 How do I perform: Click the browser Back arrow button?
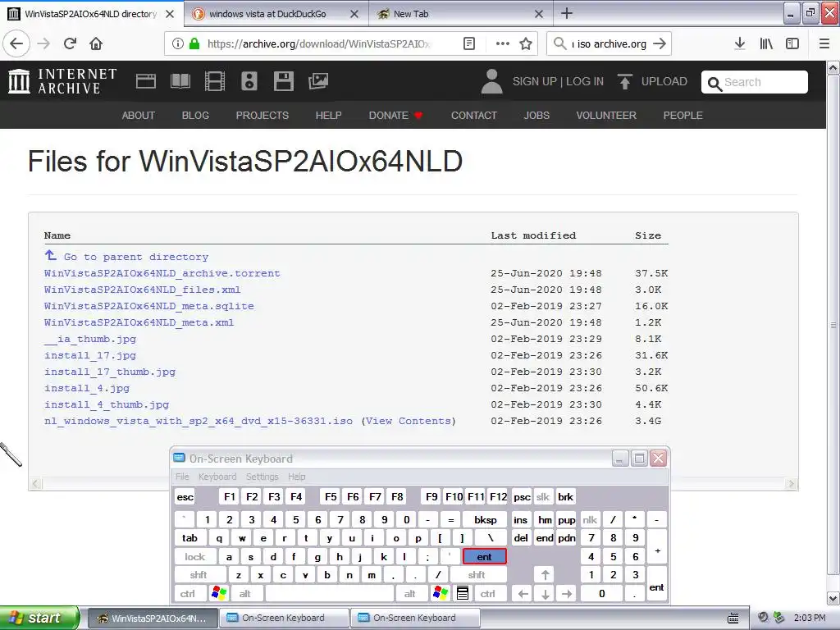click(16, 43)
